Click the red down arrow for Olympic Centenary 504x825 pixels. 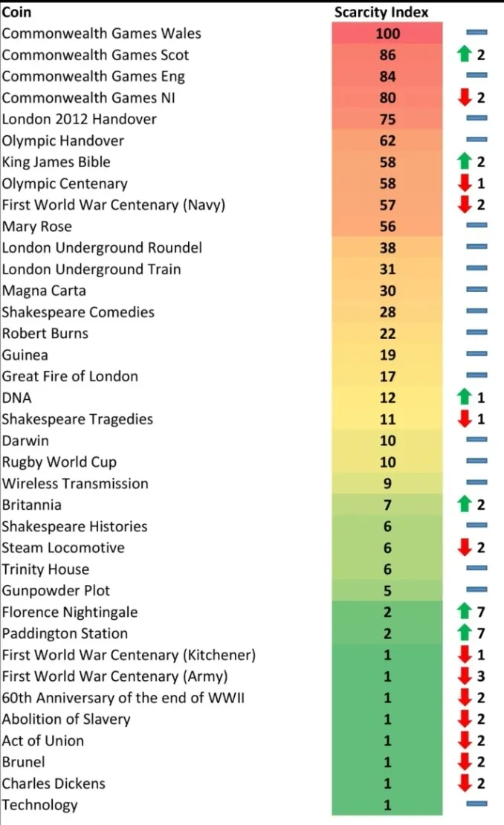(x=464, y=183)
